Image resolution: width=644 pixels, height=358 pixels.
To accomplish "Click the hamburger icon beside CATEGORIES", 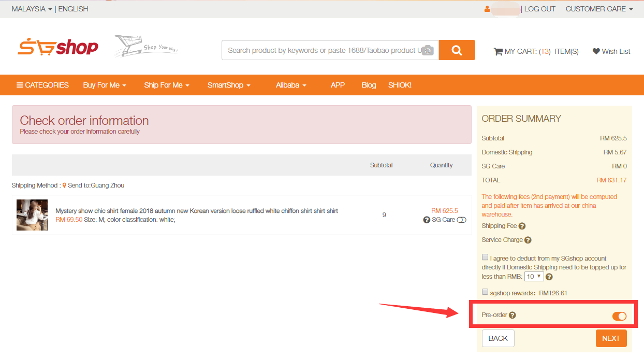I will 20,85.
